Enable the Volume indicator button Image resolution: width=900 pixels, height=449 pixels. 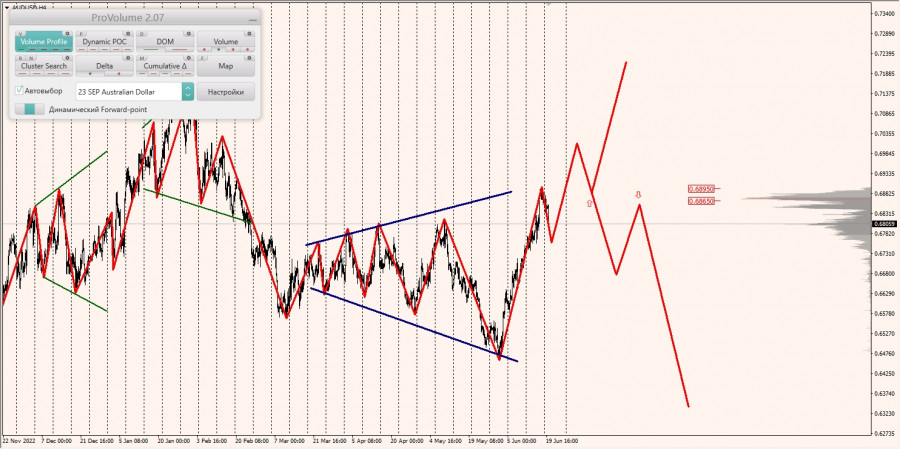226,41
